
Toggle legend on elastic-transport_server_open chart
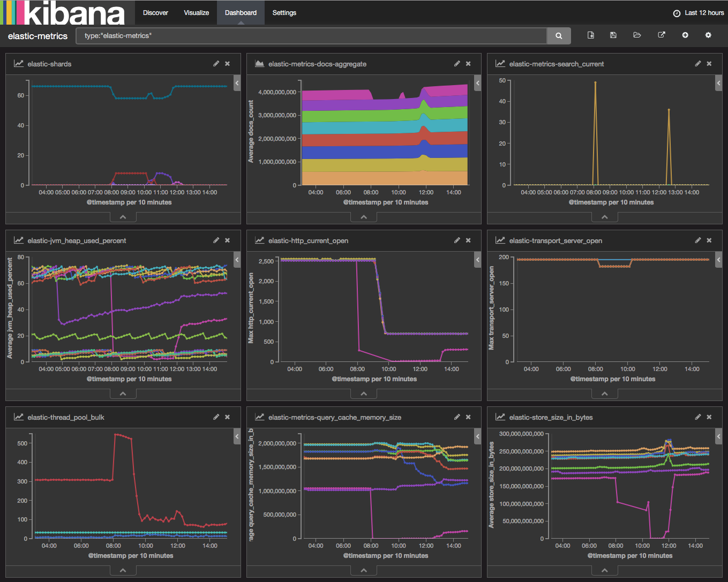[x=719, y=260]
